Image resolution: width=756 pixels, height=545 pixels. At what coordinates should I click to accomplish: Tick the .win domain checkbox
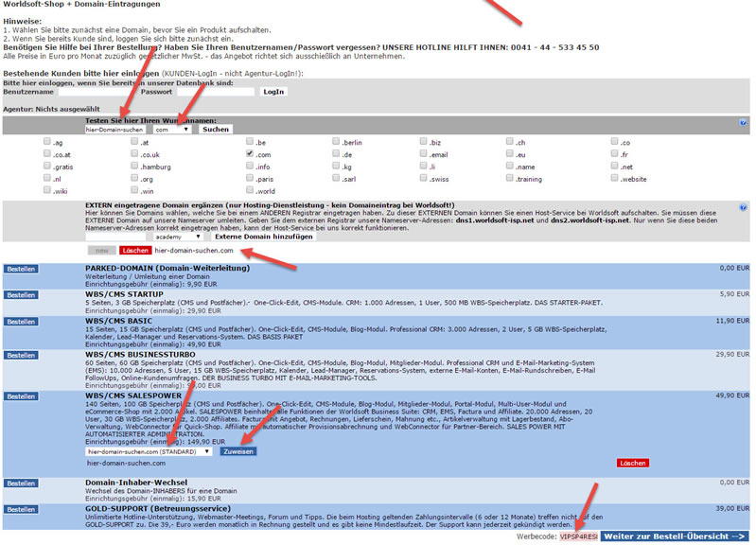click(134, 190)
